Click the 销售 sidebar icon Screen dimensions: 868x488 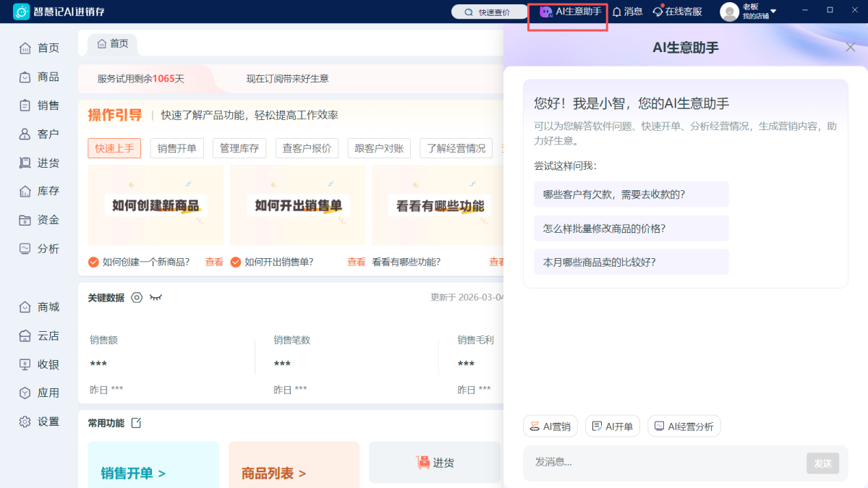[25, 106]
